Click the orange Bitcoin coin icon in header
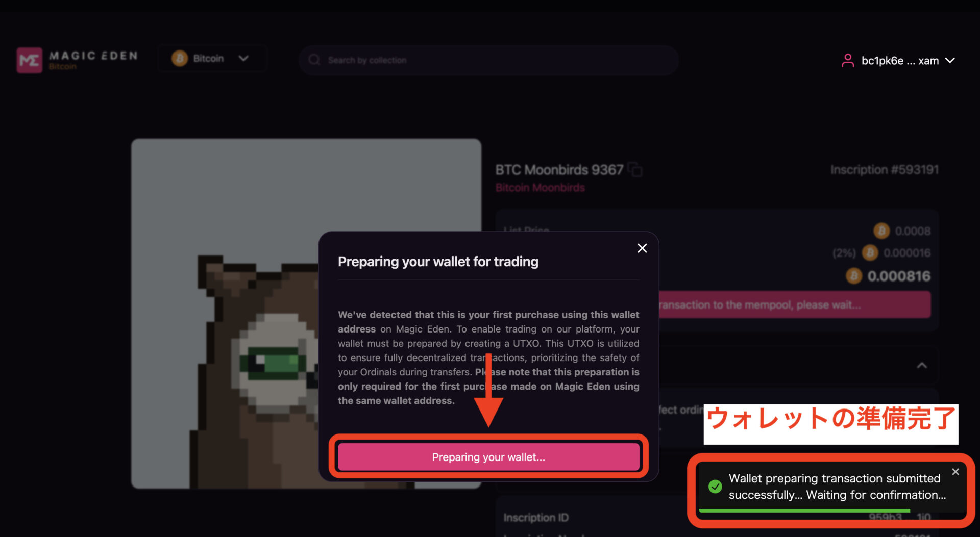 [179, 59]
